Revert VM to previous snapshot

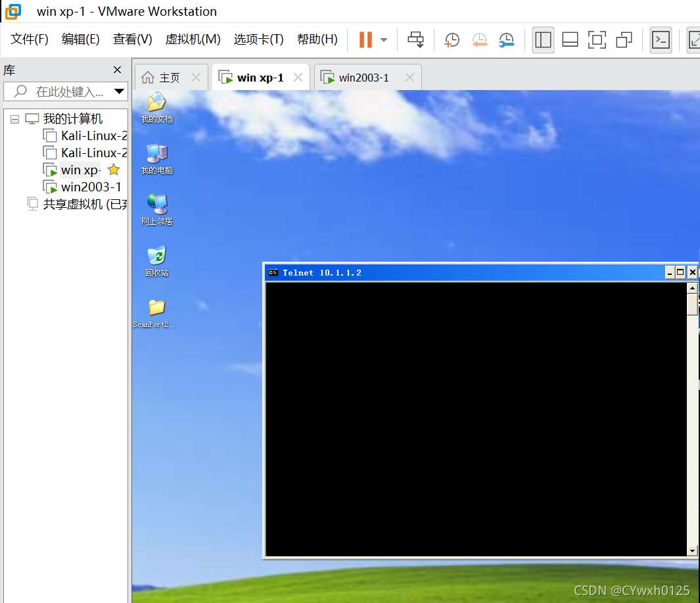[x=479, y=39]
